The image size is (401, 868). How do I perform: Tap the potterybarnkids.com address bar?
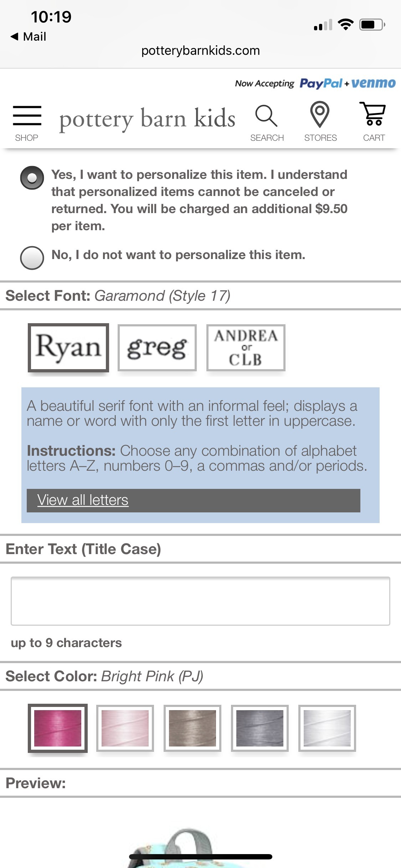(x=200, y=51)
